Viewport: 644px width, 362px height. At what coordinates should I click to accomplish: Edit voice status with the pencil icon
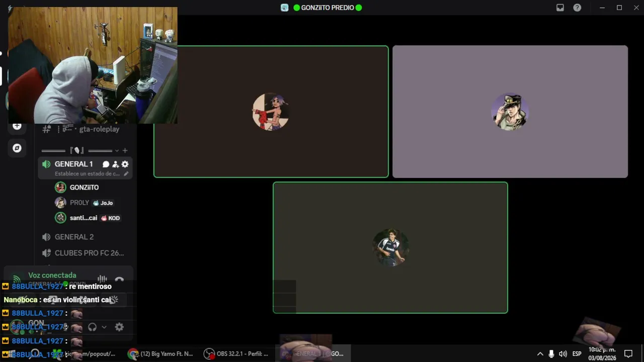[x=126, y=174]
